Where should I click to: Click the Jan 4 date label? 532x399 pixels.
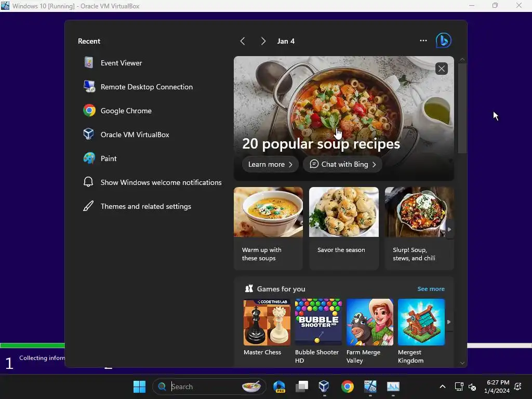click(286, 41)
